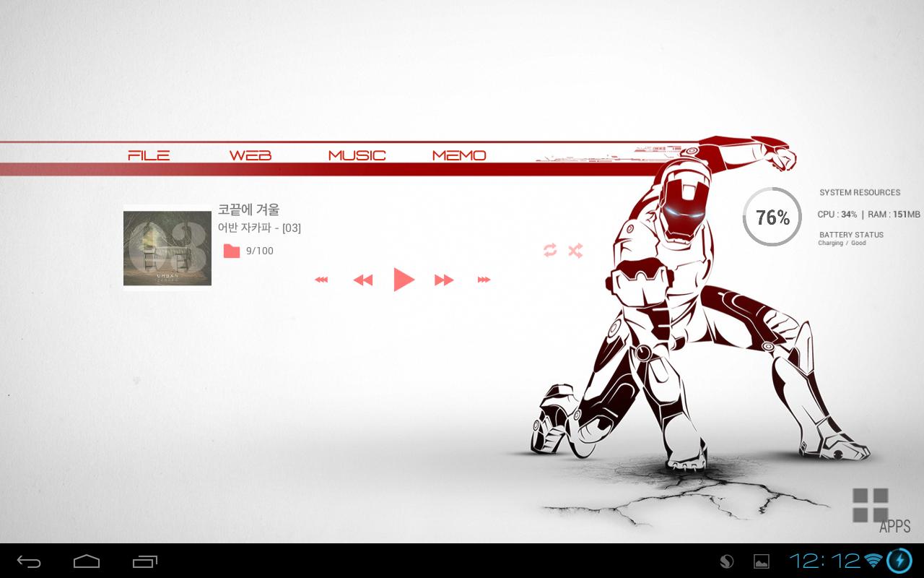Screen dimensions: 924x578
Task: Toggle repeat mode in music widget
Action: pos(550,251)
